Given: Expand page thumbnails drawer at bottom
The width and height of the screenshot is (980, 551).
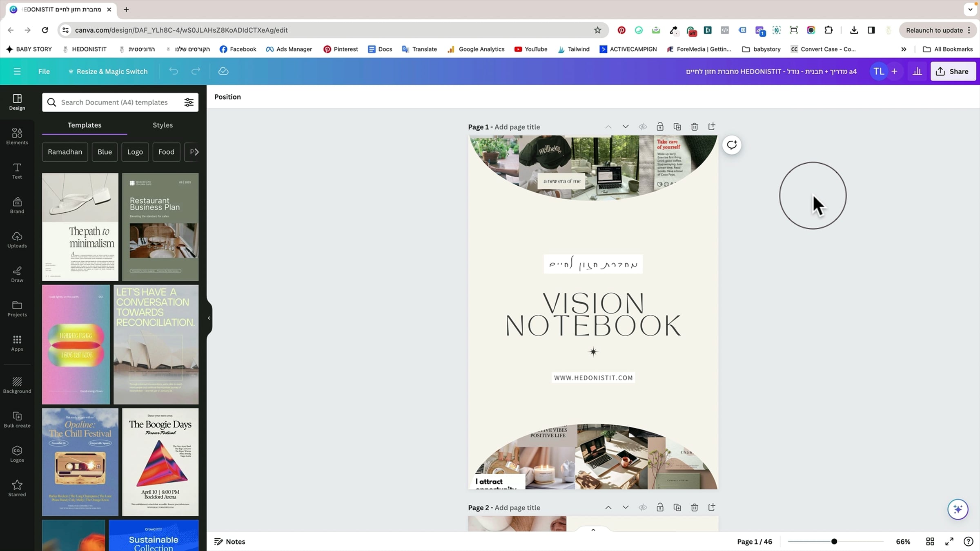Looking at the screenshot, I should [593, 529].
